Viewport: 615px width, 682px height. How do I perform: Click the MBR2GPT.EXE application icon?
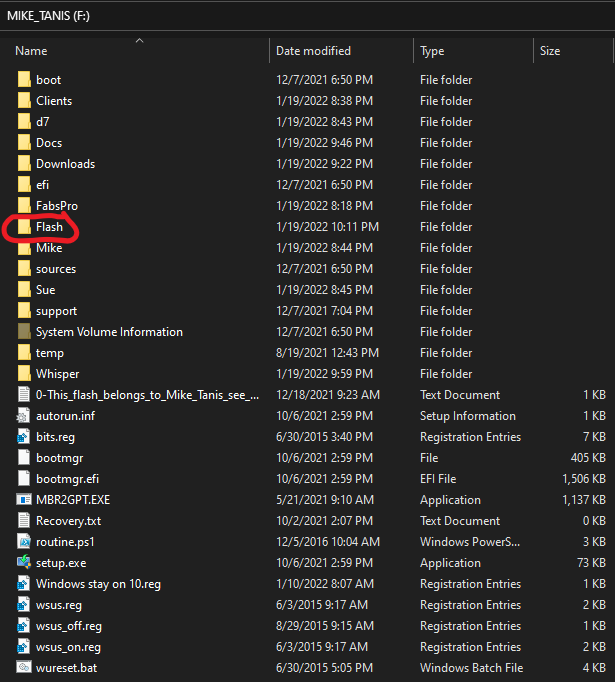click(x=23, y=500)
